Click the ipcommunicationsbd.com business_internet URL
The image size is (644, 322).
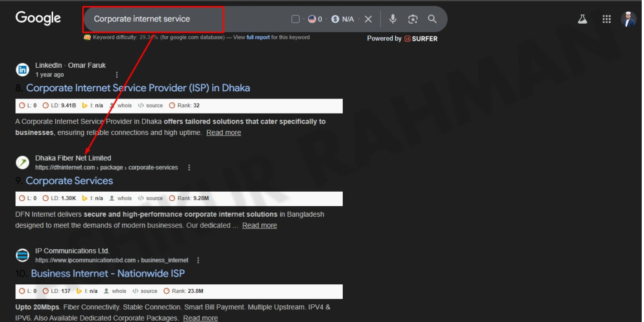(112, 260)
